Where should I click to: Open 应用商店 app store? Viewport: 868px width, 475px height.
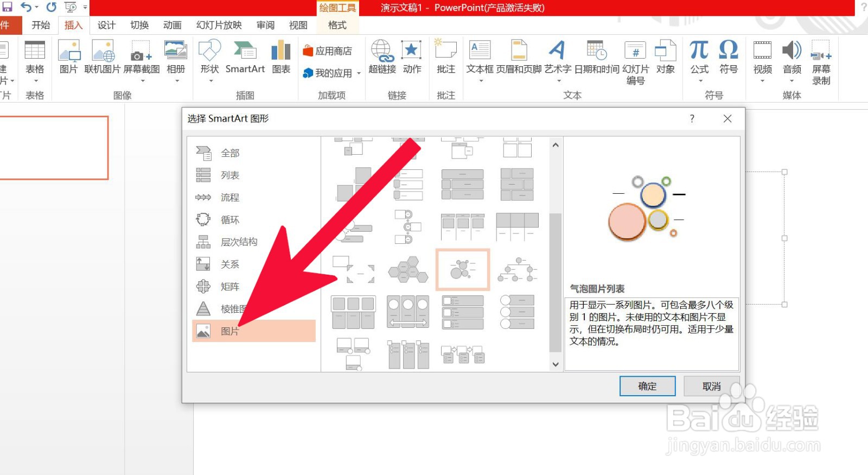328,51
